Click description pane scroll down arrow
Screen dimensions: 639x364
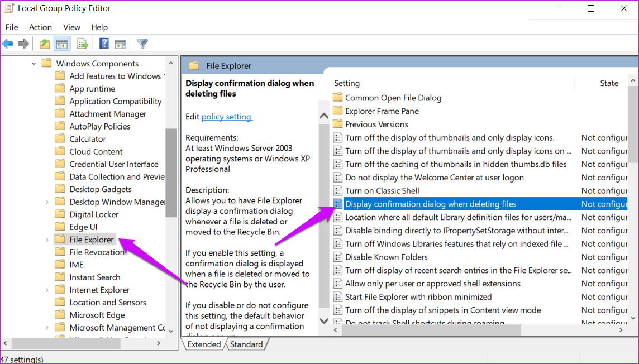click(x=324, y=321)
